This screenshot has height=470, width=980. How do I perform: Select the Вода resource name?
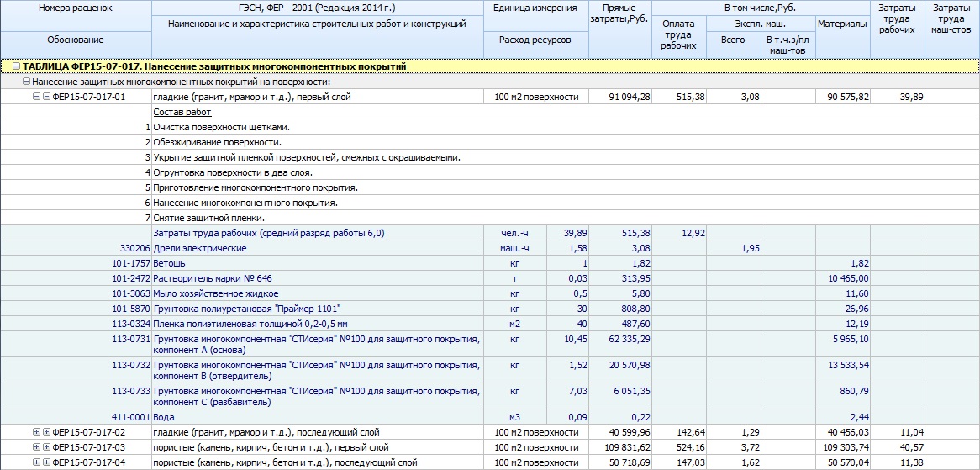[x=164, y=416]
